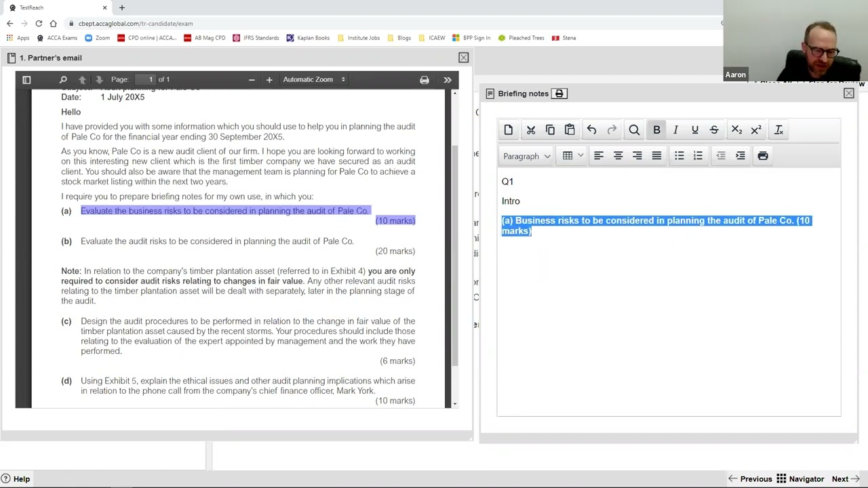Increase paragraph indent
Screen dimensions: 868x488
tap(741, 156)
